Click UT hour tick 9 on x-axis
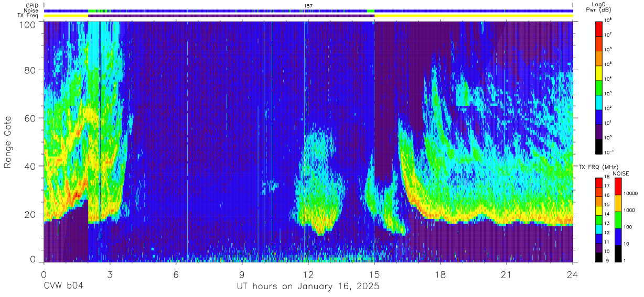Image resolution: width=644 pixels, height=297 pixels. pyautogui.click(x=242, y=274)
